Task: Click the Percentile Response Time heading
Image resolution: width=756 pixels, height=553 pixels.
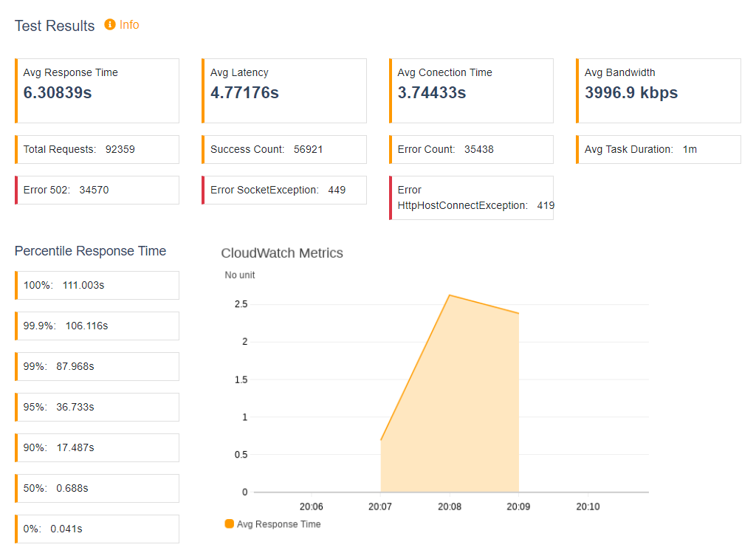Action: [x=90, y=251]
